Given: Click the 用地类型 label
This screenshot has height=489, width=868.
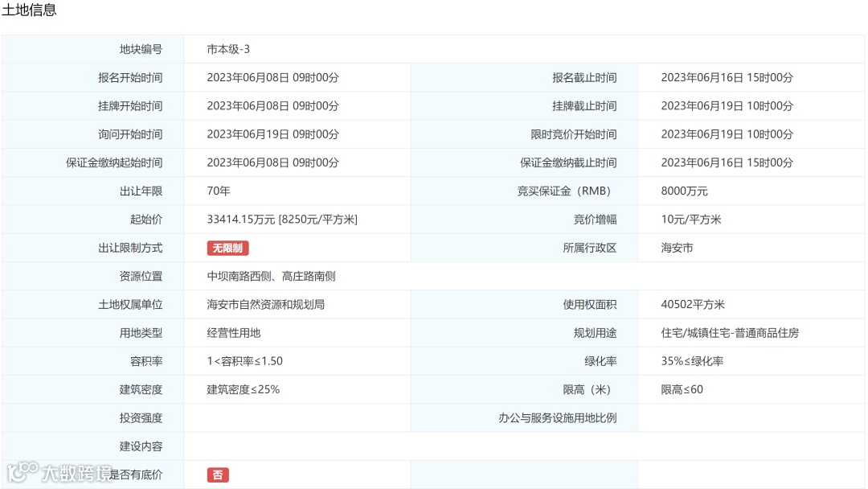Looking at the screenshot, I should 141,333.
